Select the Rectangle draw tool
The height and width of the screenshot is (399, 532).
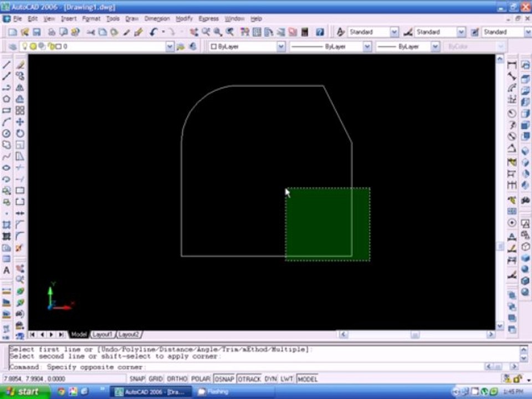click(x=7, y=111)
